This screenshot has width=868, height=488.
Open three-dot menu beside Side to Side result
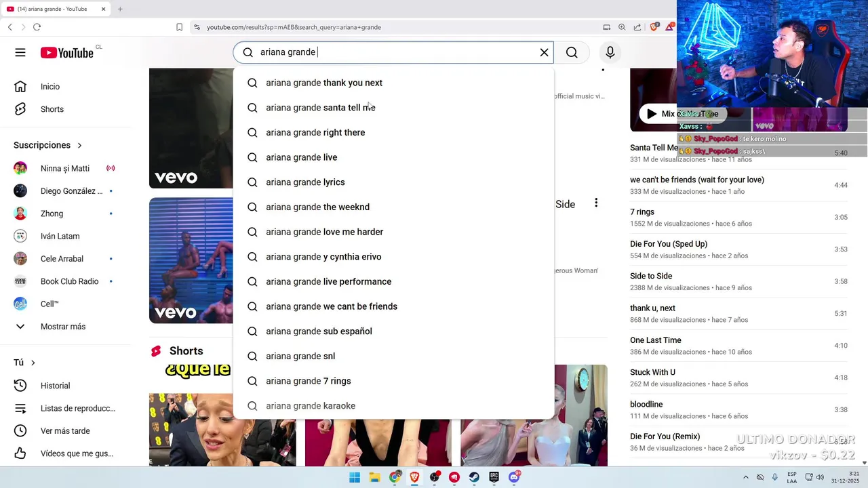[x=596, y=203]
